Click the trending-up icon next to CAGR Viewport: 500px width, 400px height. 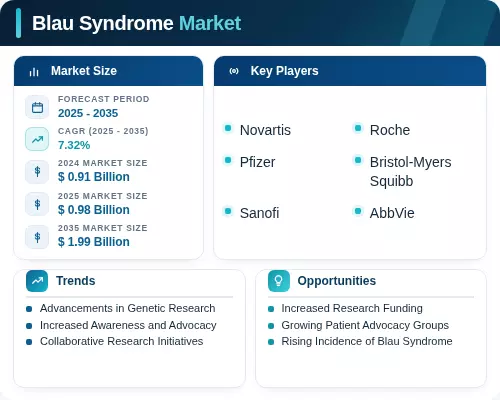click(37, 139)
